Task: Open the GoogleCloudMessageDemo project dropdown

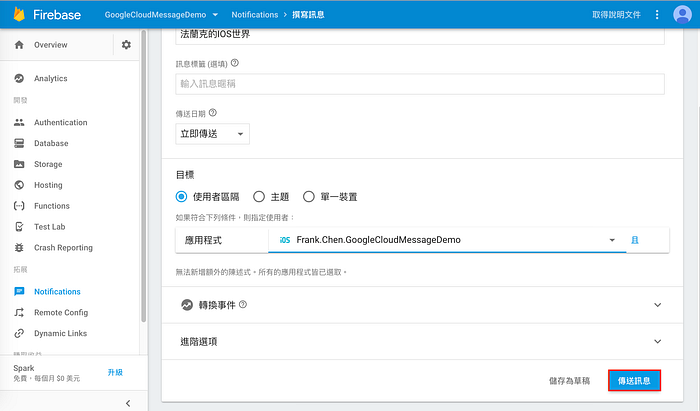Action: pyautogui.click(x=161, y=15)
